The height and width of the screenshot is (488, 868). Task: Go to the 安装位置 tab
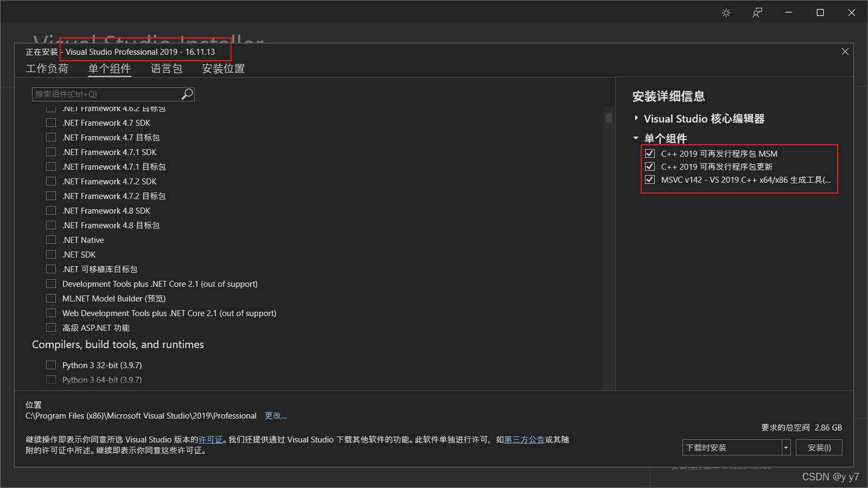(222, 69)
